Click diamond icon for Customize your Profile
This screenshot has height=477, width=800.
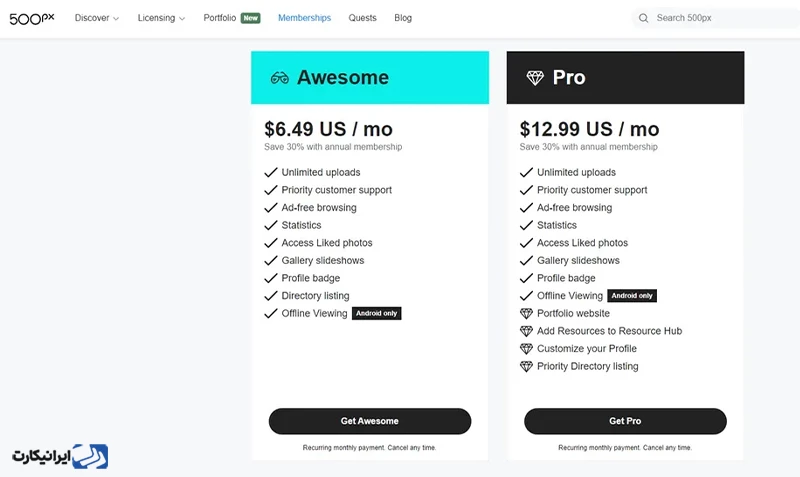[526, 348]
